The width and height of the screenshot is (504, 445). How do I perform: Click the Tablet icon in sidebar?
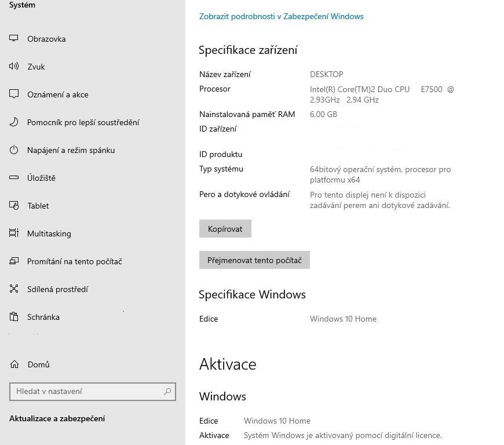[x=14, y=206]
